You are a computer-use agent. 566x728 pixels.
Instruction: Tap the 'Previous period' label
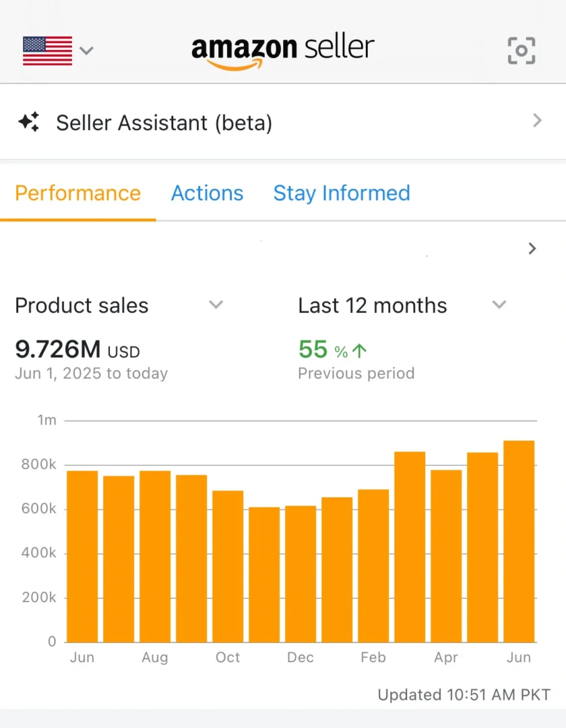tap(356, 373)
